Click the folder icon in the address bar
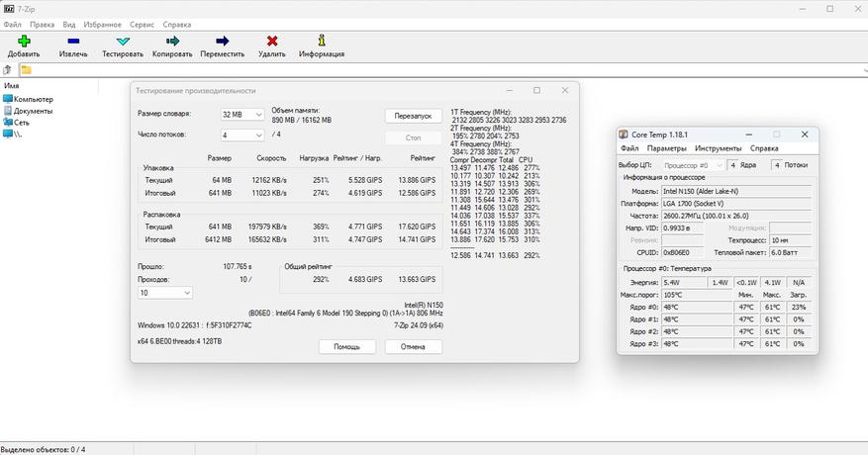Screen dimensions: 868x455 point(26,70)
